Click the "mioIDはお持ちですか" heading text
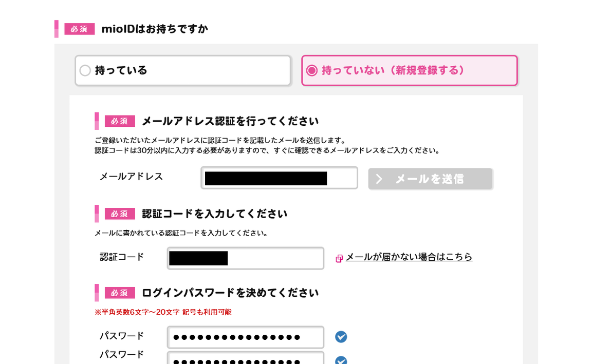Image resolution: width=592 pixels, height=364 pixels. (x=154, y=29)
